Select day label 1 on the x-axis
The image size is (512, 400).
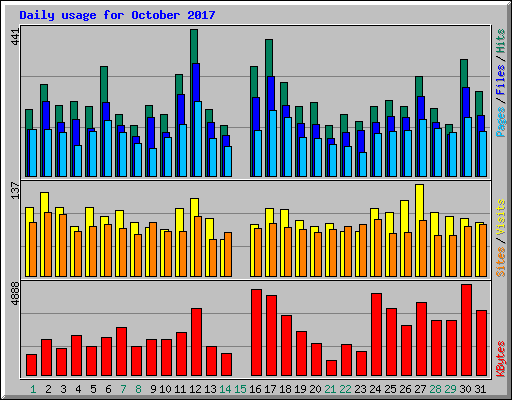(x=33, y=389)
